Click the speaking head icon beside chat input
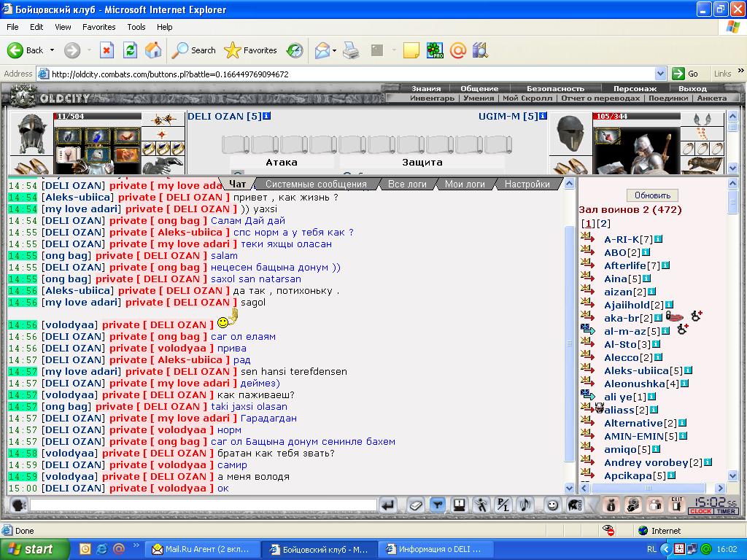 tap(18, 505)
